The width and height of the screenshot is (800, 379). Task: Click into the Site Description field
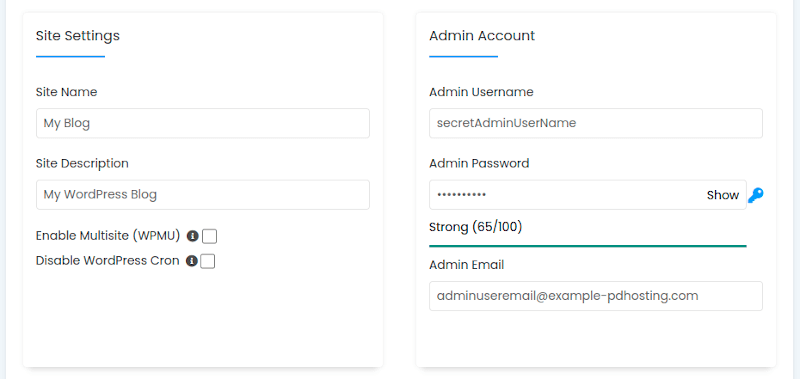click(203, 194)
